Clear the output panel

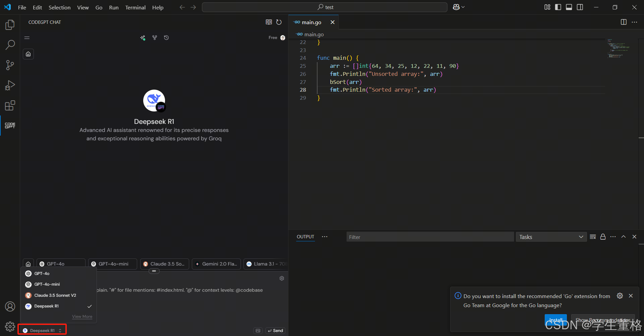click(593, 237)
